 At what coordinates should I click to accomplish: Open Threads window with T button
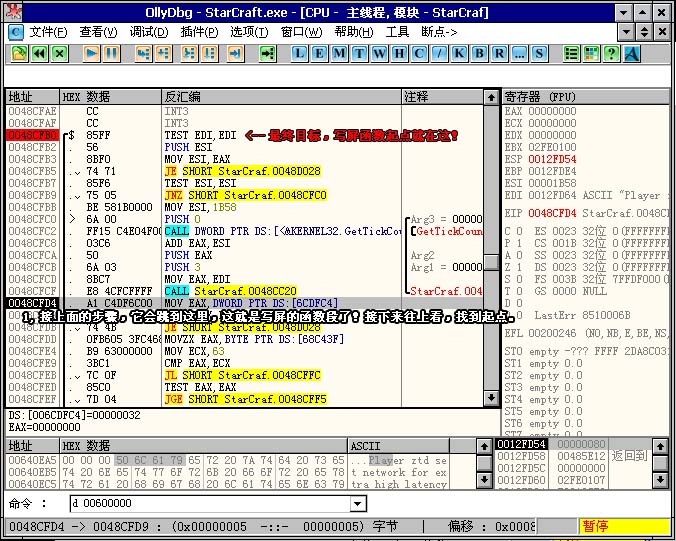pyautogui.click(x=359, y=54)
